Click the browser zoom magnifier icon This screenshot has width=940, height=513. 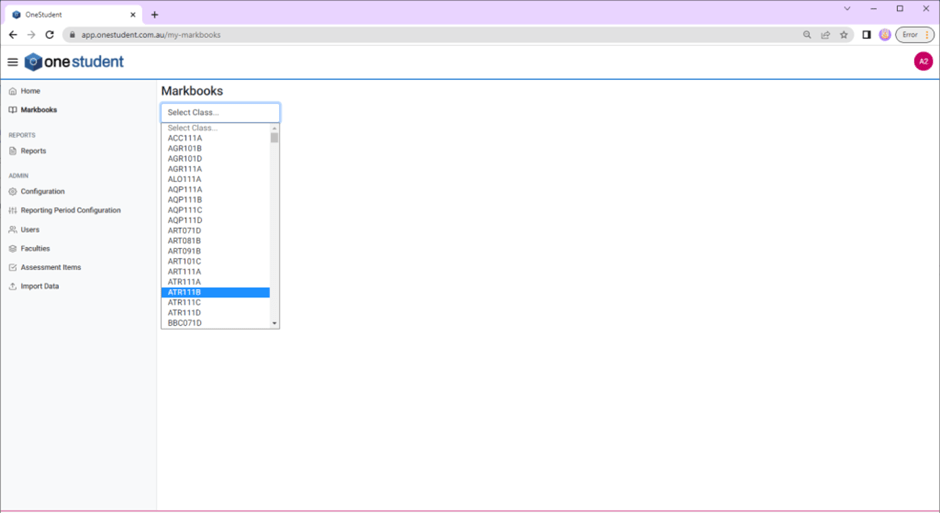pos(807,34)
